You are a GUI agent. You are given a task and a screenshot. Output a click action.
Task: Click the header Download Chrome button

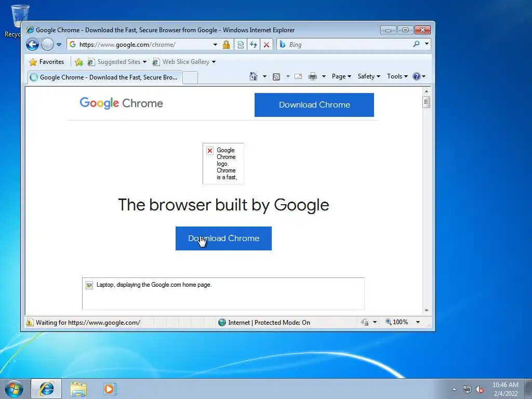tap(314, 105)
